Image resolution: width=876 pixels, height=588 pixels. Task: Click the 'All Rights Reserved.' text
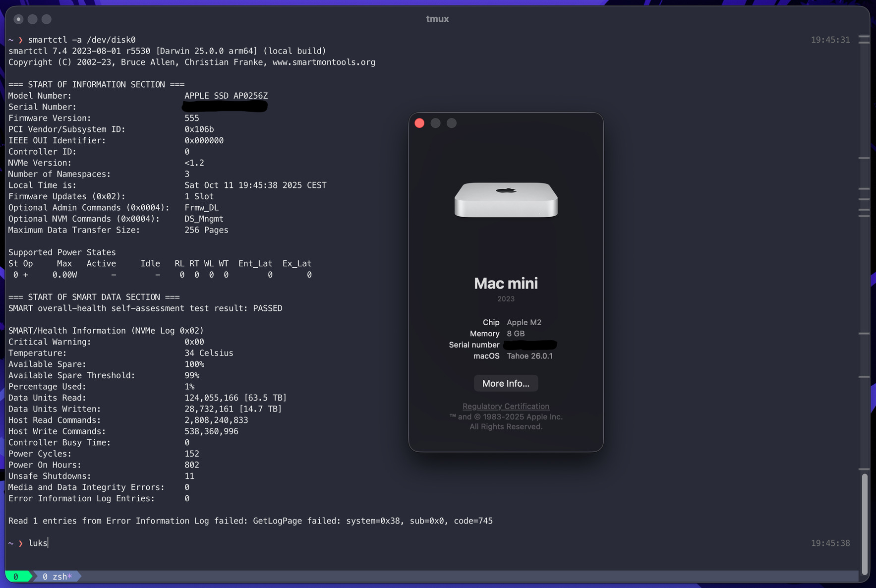506,427
